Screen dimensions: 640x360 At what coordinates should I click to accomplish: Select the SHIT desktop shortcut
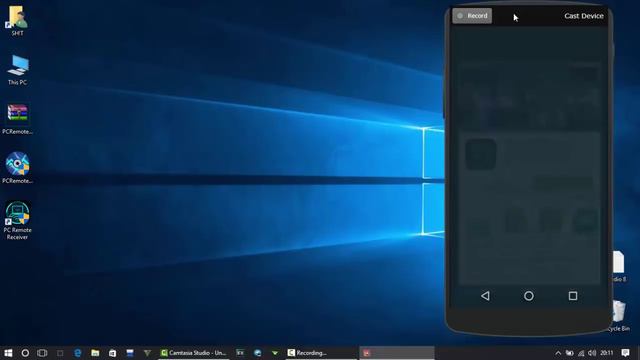(17, 20)
